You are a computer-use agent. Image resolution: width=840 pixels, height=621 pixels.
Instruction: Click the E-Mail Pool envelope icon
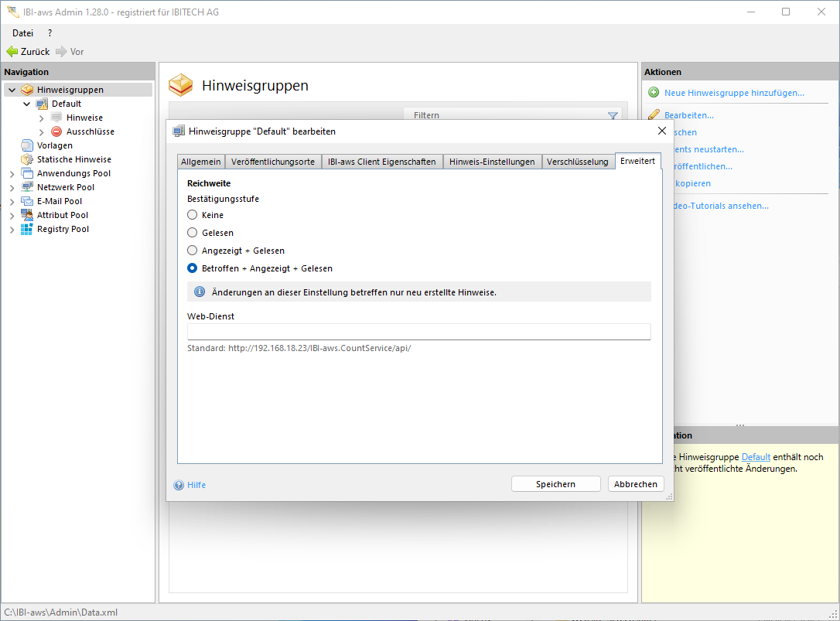coord(27,201)
